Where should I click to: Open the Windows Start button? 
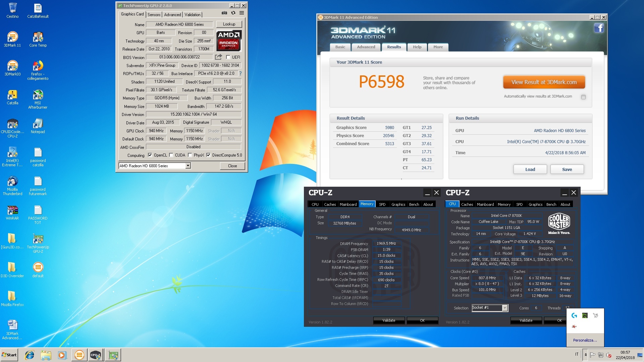pos(9,355)
